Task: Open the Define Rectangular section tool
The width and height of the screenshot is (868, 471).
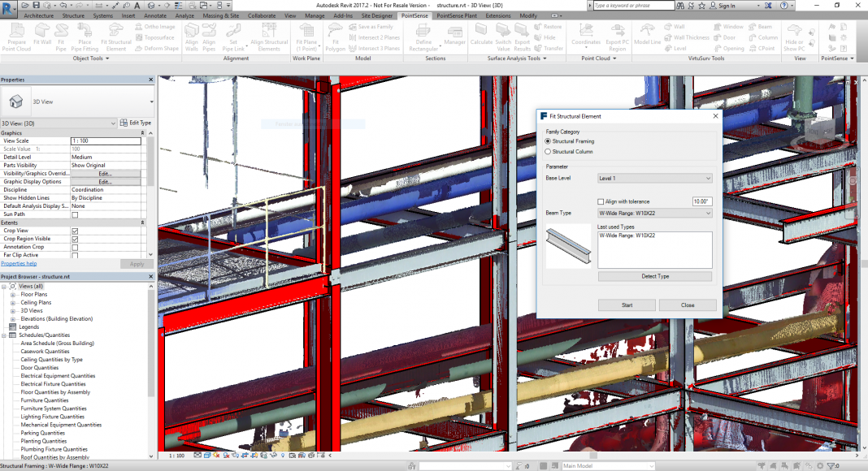Action: (424, 37)
